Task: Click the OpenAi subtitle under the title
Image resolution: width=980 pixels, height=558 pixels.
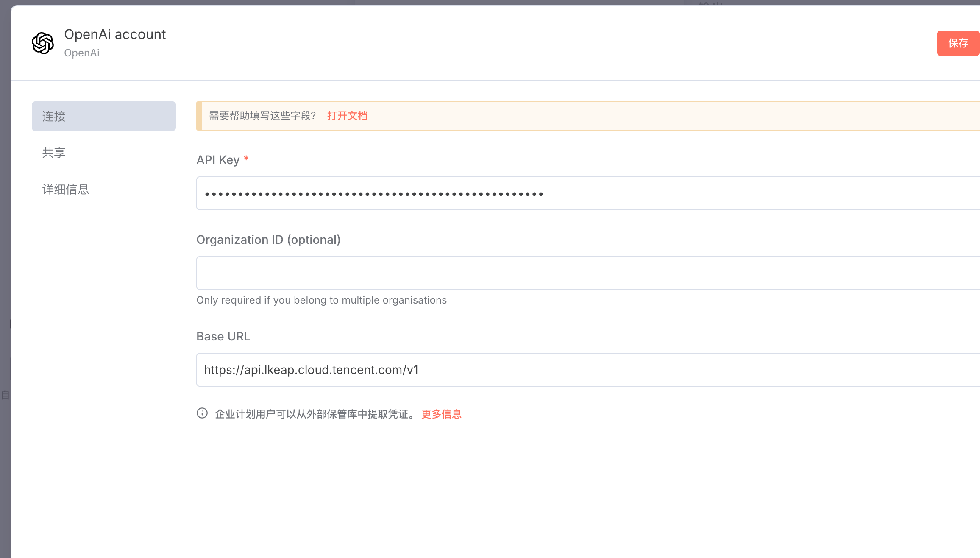Action: click(x=82, y=53)
